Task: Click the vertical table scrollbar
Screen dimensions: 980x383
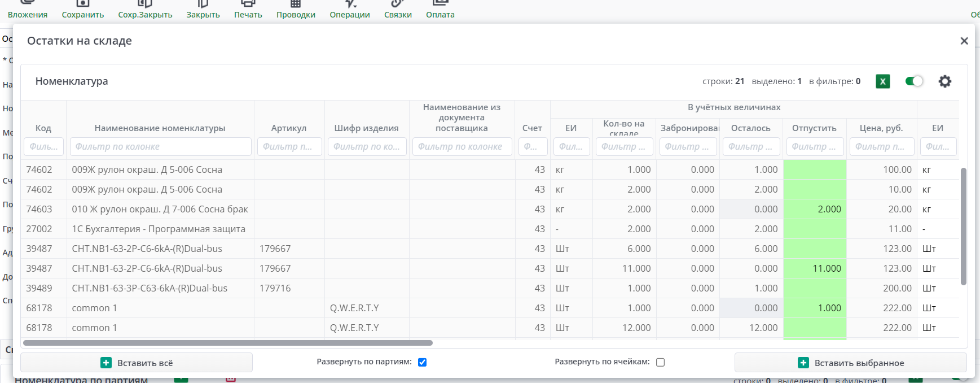Action: (963, 226)
